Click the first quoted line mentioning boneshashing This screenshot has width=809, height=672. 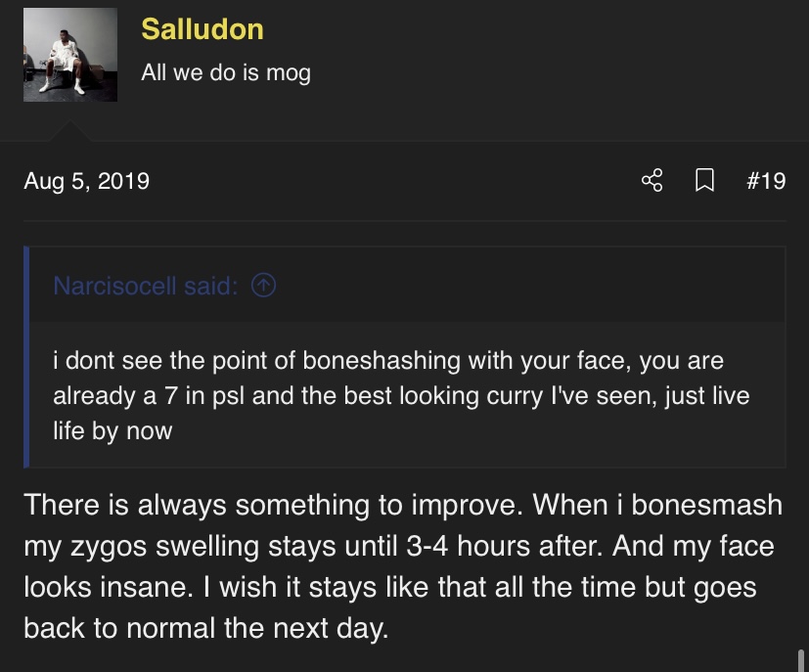pos(388,360)
